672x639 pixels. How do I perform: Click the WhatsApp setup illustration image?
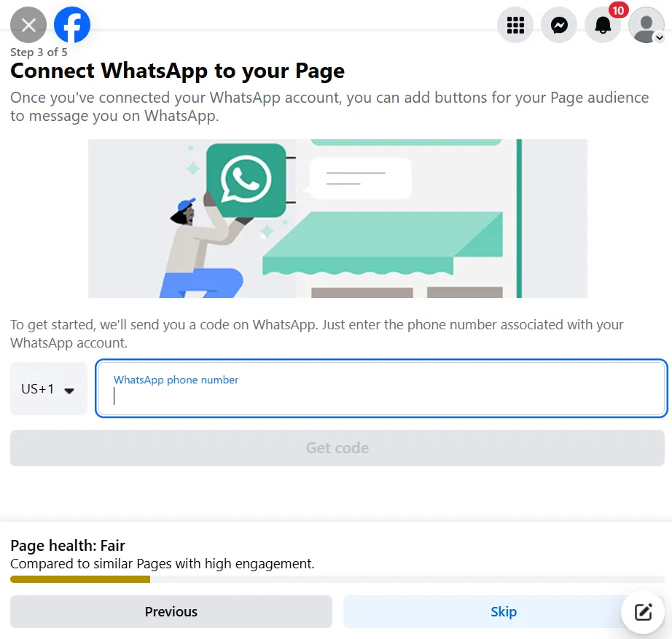[x=337, y=218]
